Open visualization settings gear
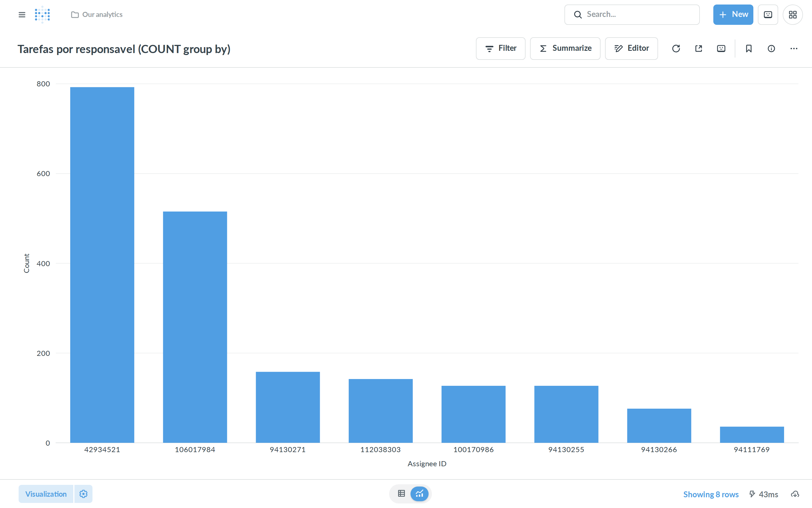The height and width of the screenshot is (508, 812). pyautogui.click(x=83, y=494)
